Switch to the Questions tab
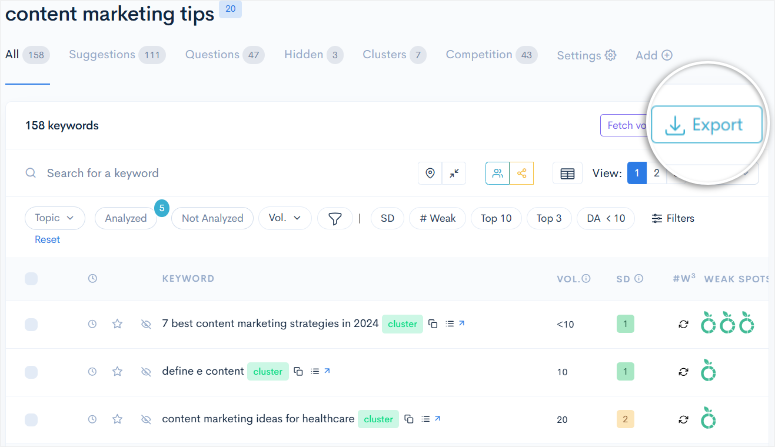 [x=224, y=55]
